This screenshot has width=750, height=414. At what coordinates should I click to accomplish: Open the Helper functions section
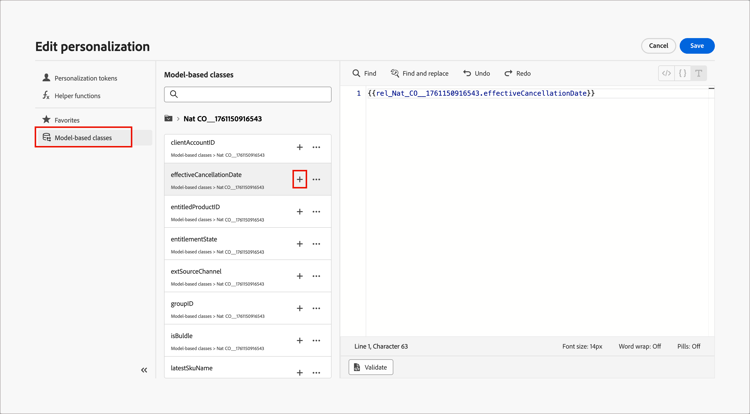tap(77, 96)
